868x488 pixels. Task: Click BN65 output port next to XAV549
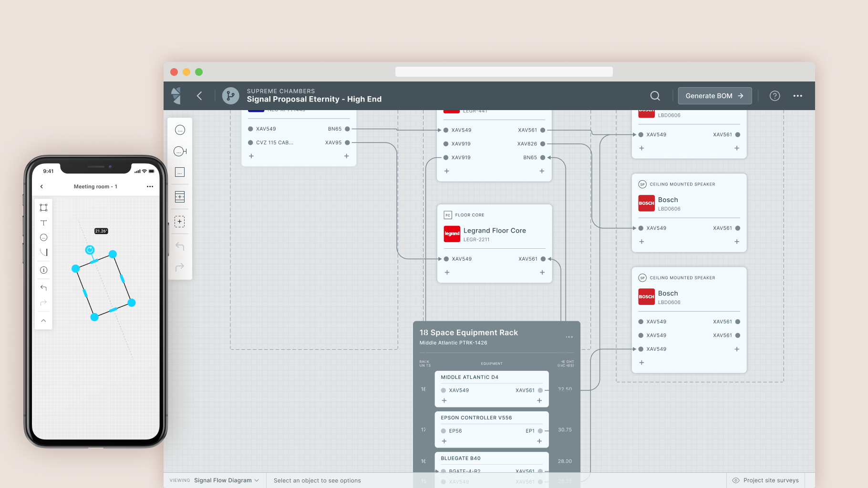pyautogui.click(x=347, y=129)
